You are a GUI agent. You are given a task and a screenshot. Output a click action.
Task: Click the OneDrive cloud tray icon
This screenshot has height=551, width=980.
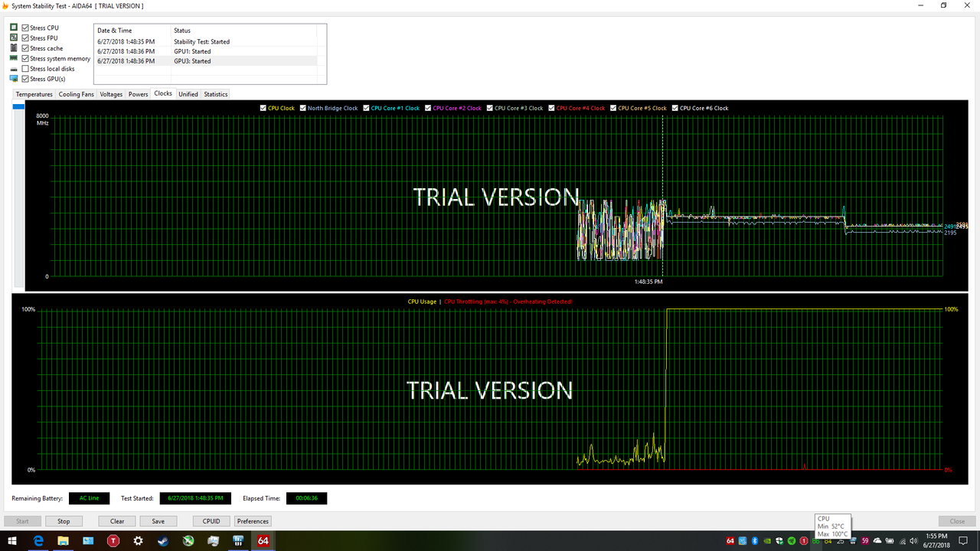pos(878,541)
